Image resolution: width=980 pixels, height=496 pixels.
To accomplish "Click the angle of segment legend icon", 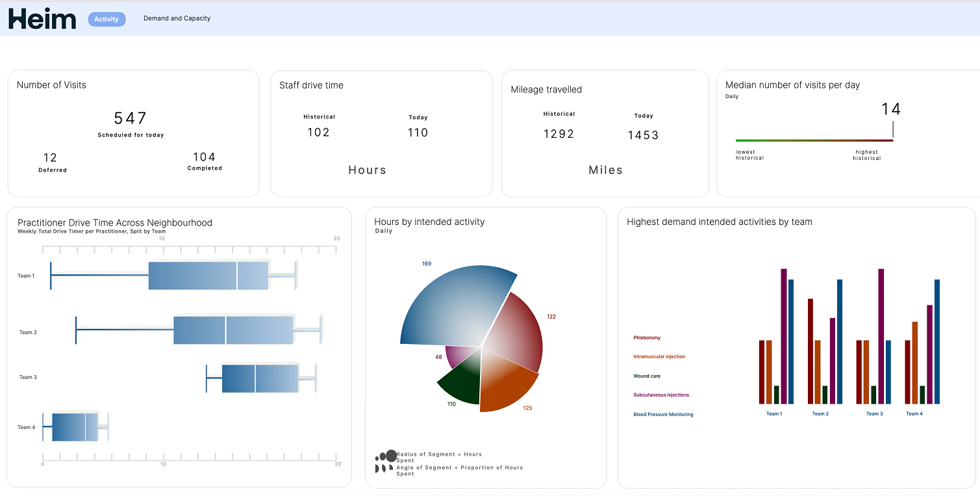I will 384,468.
